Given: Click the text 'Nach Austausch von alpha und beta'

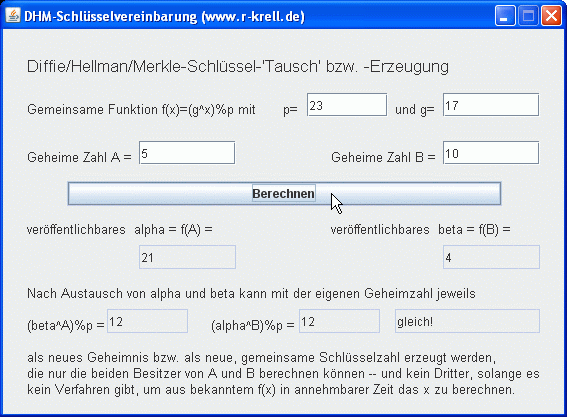Looking at the screenshot, I should [x=131, y=293].
